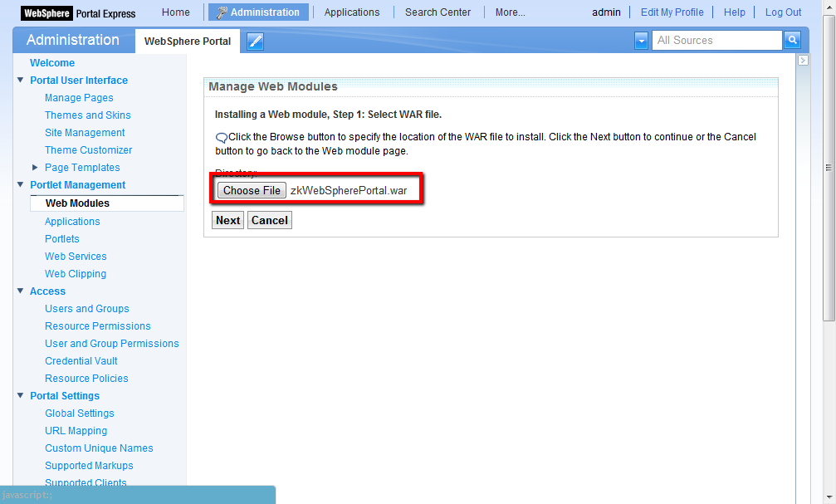Click the All Sources search field
The width and height of the screenshot is (836, 504).
[716, 41]
